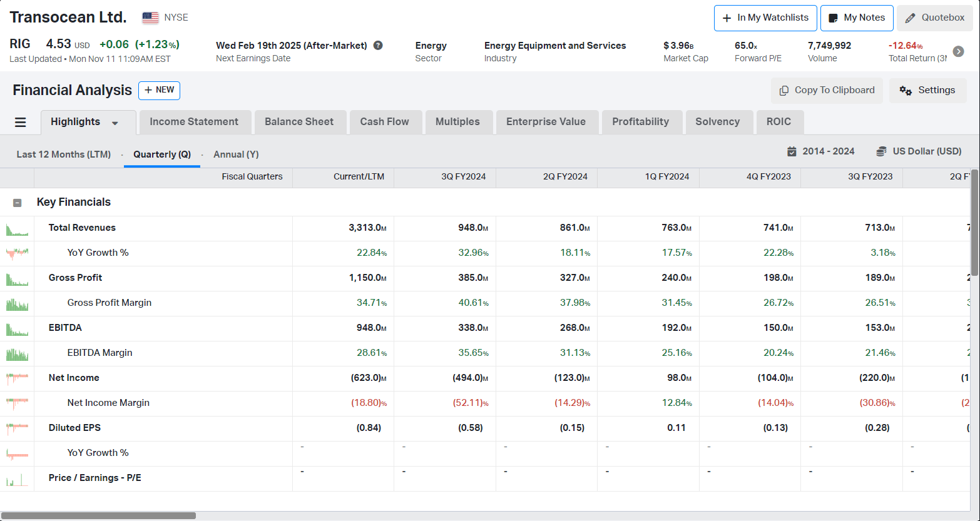Click the right arrow in the stats bar
This screenshot has height=521, width=980.
point(958,52)
